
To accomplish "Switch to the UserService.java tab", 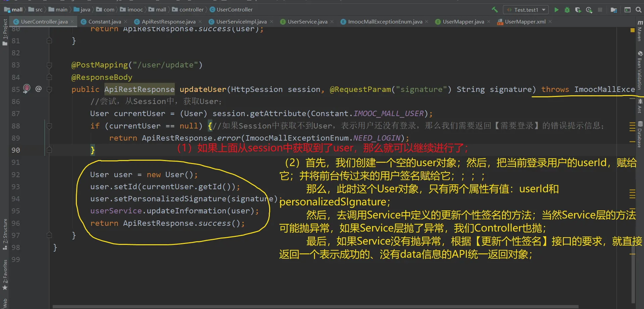I will coord(307,22).
